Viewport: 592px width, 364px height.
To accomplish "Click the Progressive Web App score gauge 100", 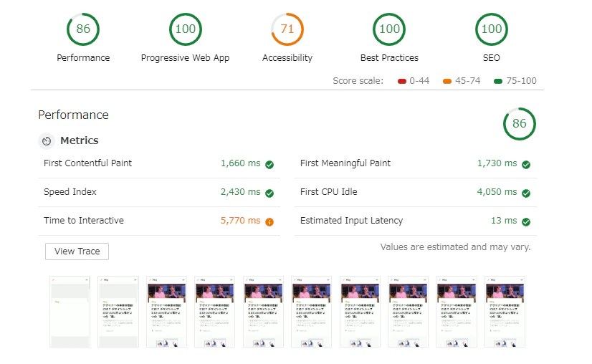I will tap(186, 29).
